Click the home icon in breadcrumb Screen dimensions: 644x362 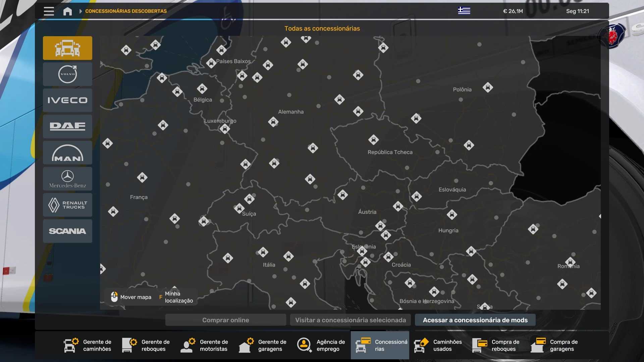click(67, 11)
